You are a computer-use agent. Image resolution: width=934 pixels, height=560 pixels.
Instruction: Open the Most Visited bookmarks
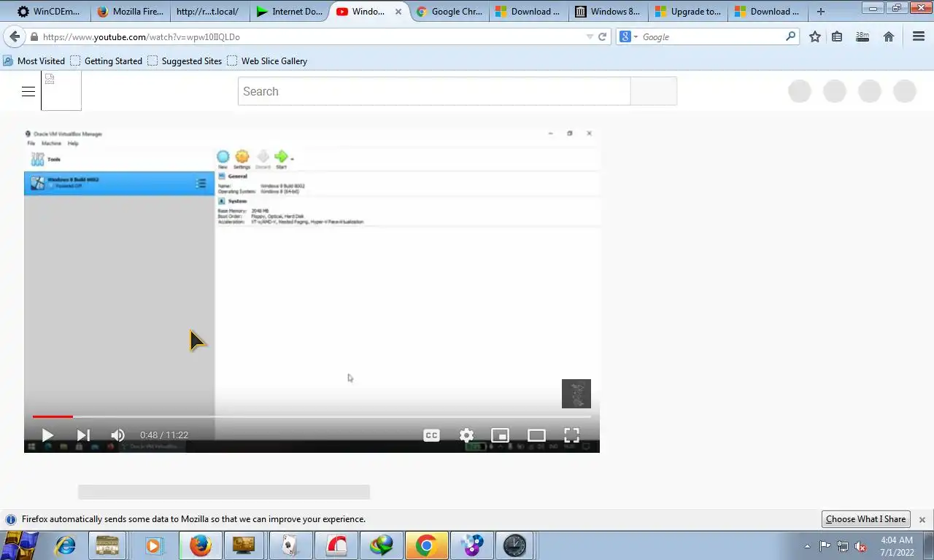point(34,61)
